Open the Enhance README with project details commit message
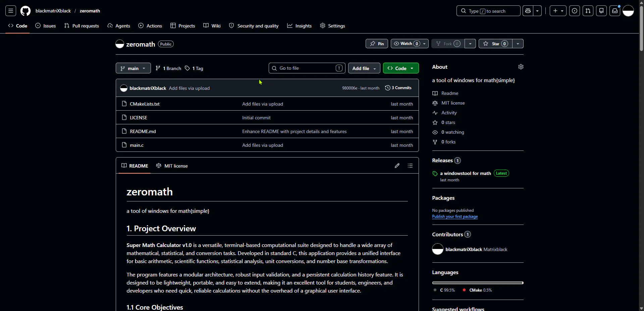Viewport: 644px width, 311px height. coord(294,131)
